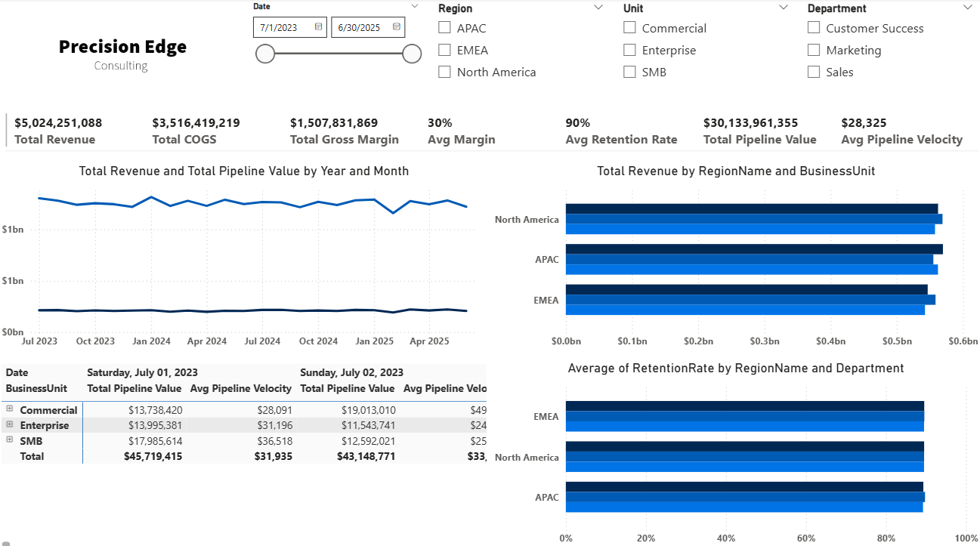Open the Unit slicer dropdown
The width and height of the screenshot is (980, 546).
[784, 8]
